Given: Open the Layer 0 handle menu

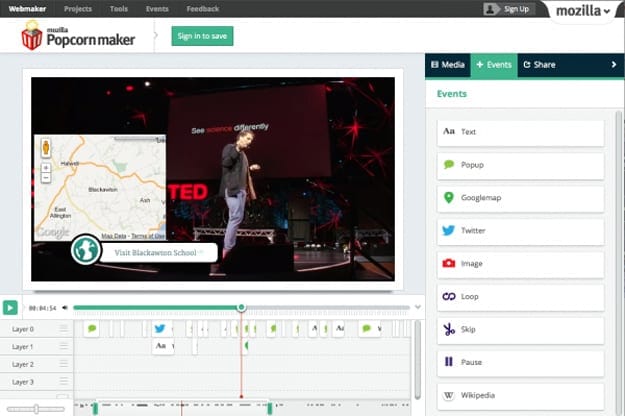Looking at the screenshot, I should coord(64,329).
